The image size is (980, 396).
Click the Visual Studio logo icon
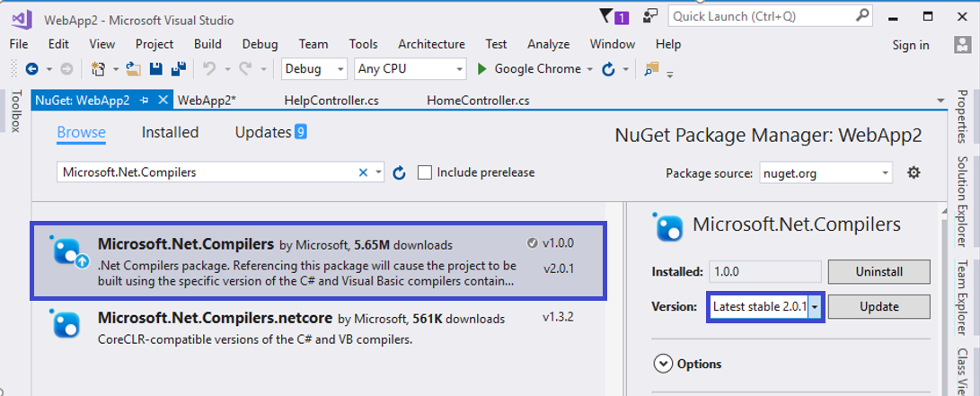pos(22,20)
